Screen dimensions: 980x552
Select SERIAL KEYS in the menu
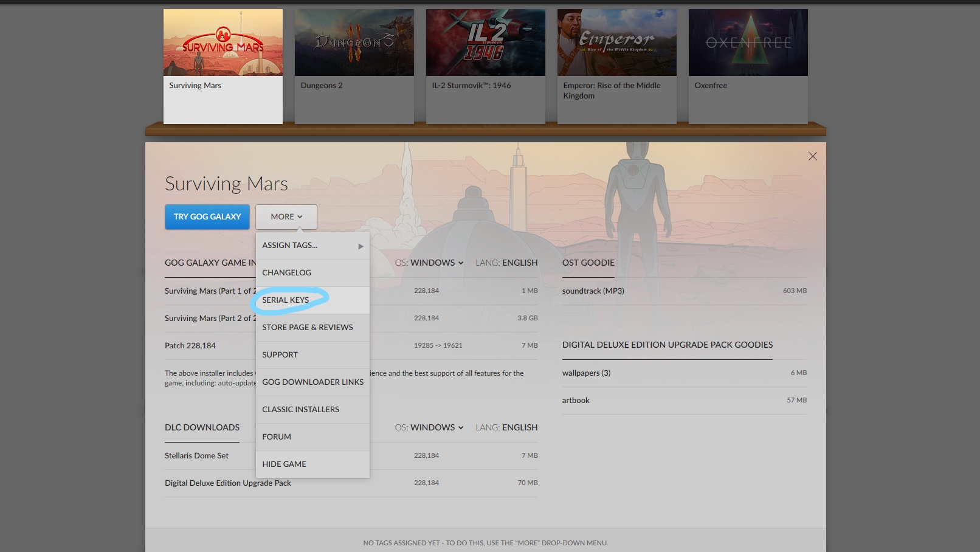(x=312, y=300)
